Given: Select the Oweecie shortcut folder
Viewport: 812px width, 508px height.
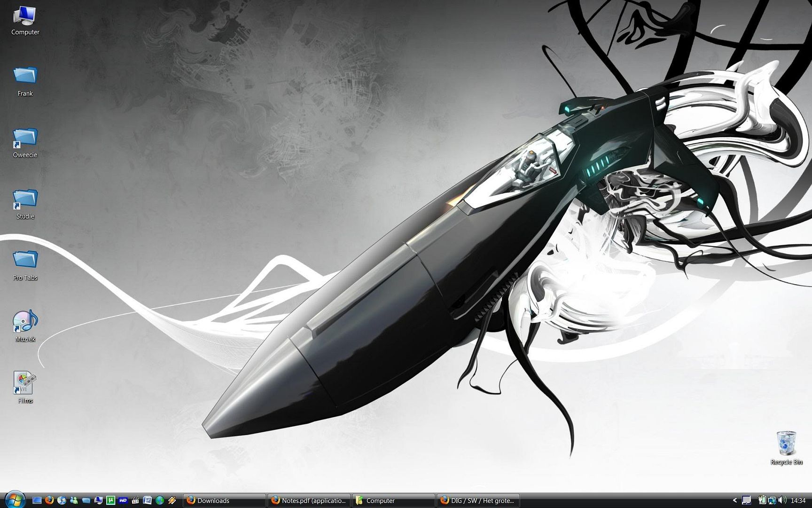Looking at the screenshot, I should click(x=25, y=143).
